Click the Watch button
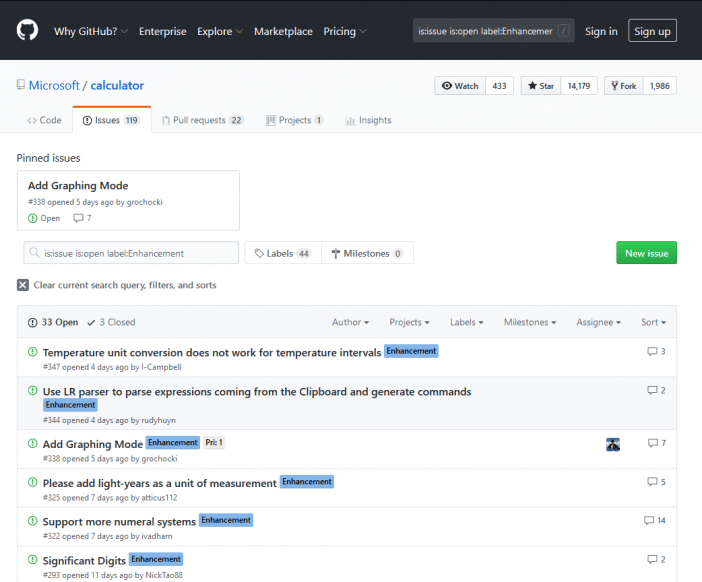 point(460,86)
